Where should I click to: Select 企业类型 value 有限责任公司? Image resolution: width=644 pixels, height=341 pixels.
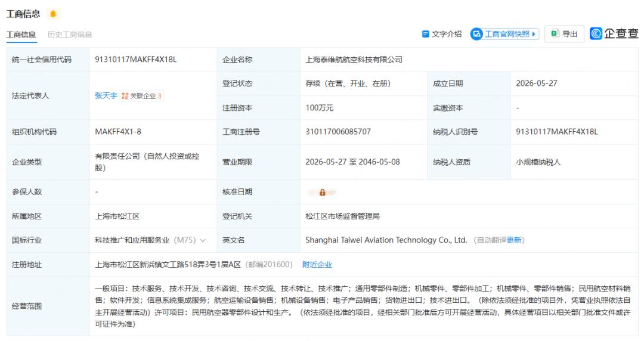click(x=147, y=162)
